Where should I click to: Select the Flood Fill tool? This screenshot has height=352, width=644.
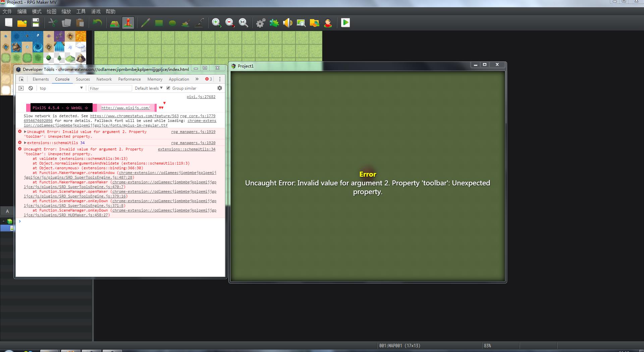[x=186, y=23]
